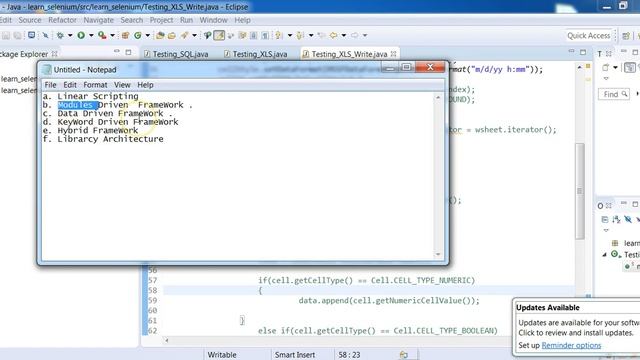Open the External Tools dropdown arrow

(112, 36)
